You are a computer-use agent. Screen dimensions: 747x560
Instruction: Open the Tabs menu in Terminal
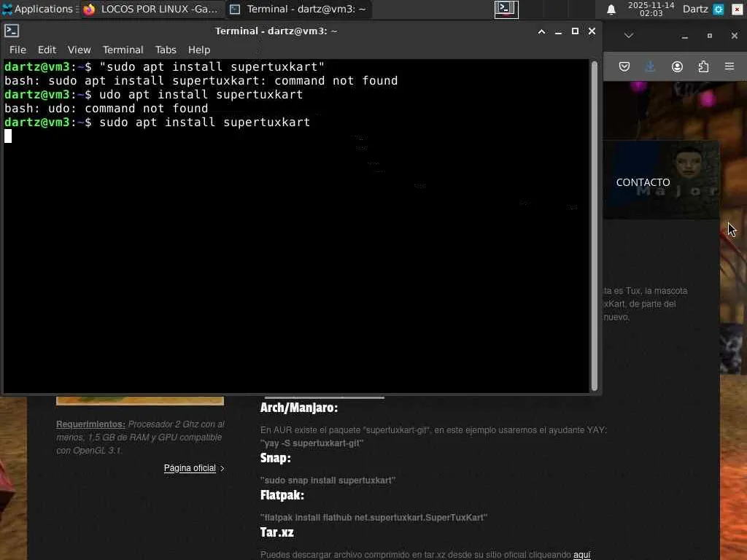click(166, 50)
